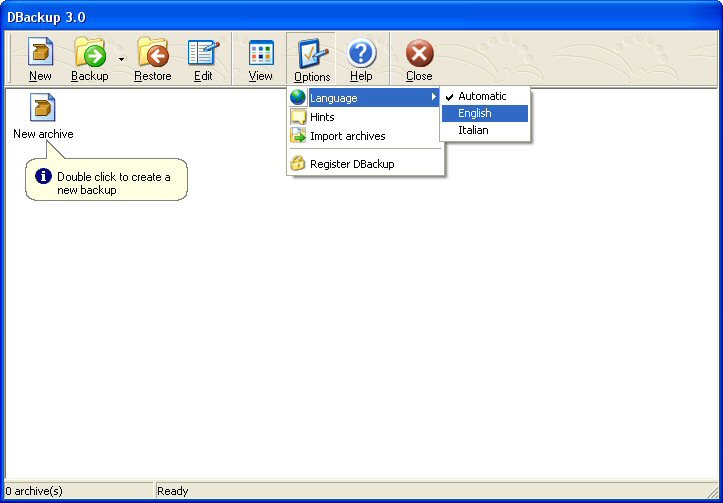The width and height of the screenshot is (723, 503).
Task: Switch language to Italian
Action: (x=485, y=130)
